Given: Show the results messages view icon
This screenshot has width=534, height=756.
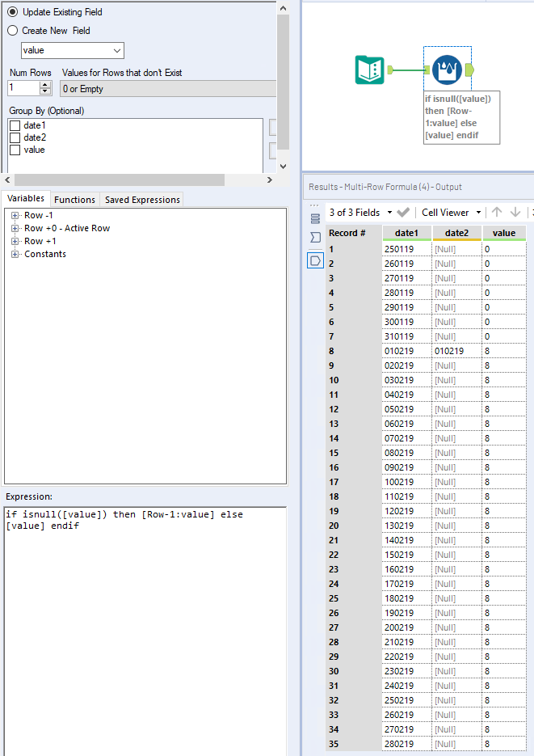Looking at the screenshot, I should 315,218.
